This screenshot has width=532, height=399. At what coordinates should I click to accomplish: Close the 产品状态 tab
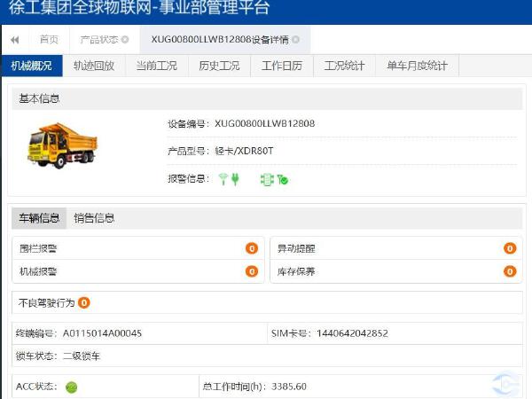[x=125, y=40]
